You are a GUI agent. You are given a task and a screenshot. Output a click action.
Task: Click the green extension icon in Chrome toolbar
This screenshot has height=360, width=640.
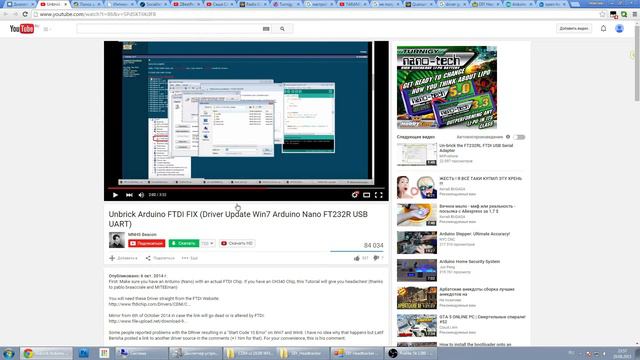(624, 14)
